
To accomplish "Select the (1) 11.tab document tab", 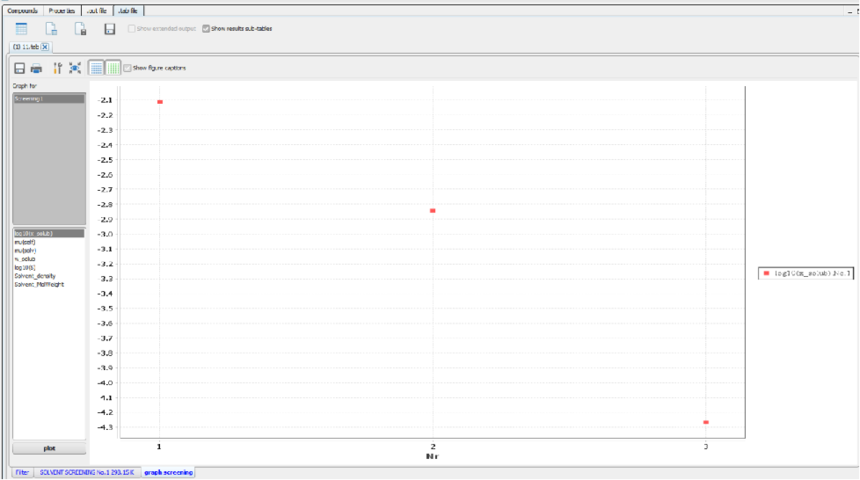I will pos(26,47).
